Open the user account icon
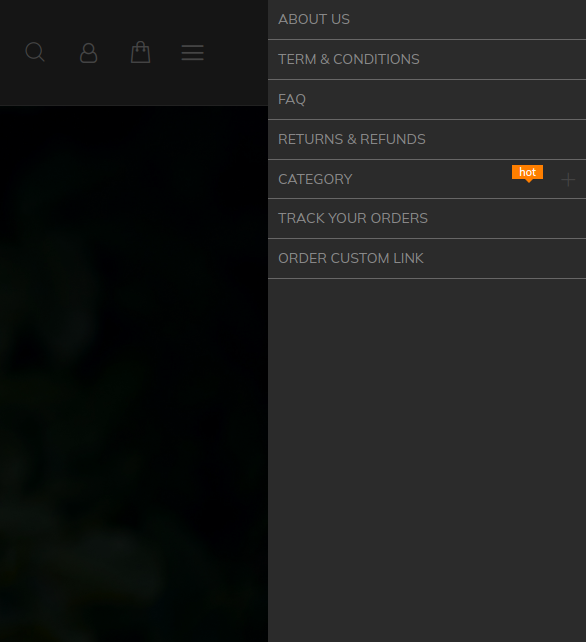Image resolution: width=586 pixels, height=642 pixels. coord(88,53)
